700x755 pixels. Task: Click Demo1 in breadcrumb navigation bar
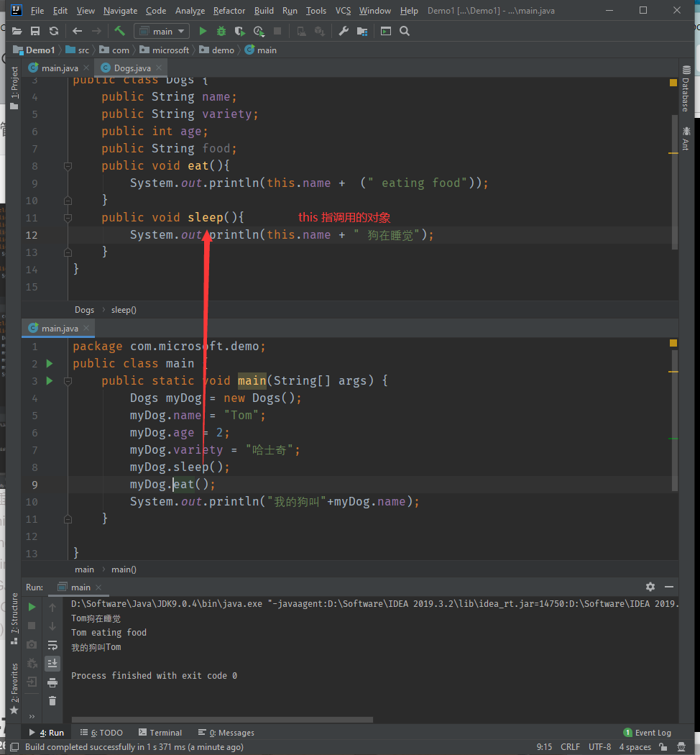(34, 50)
